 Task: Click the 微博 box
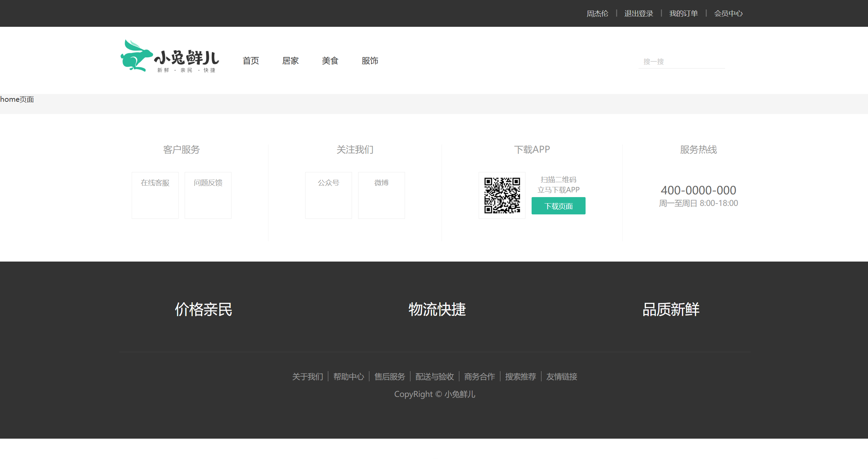[x=382, y=195]
